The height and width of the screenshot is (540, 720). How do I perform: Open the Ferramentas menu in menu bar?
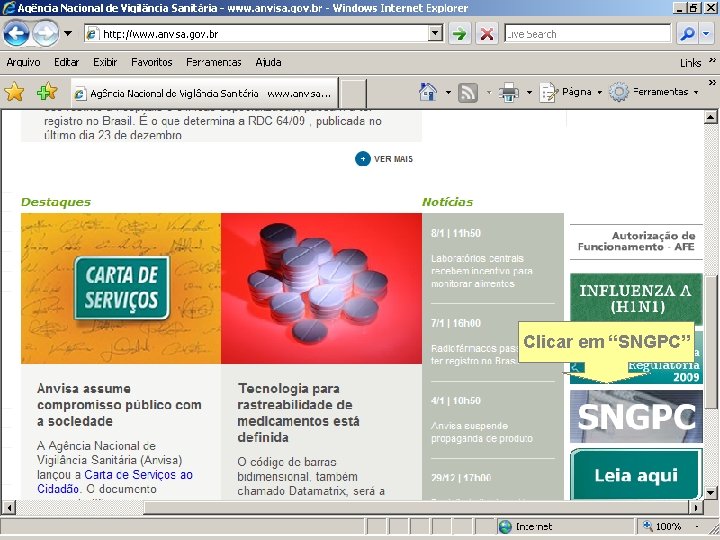coord(214,62)
